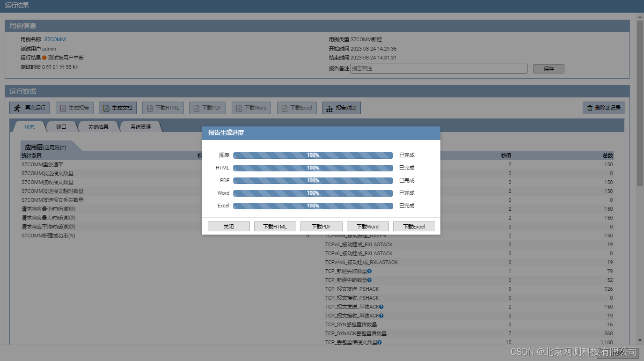Select the S7COMM发送报文数量 row

165,173
